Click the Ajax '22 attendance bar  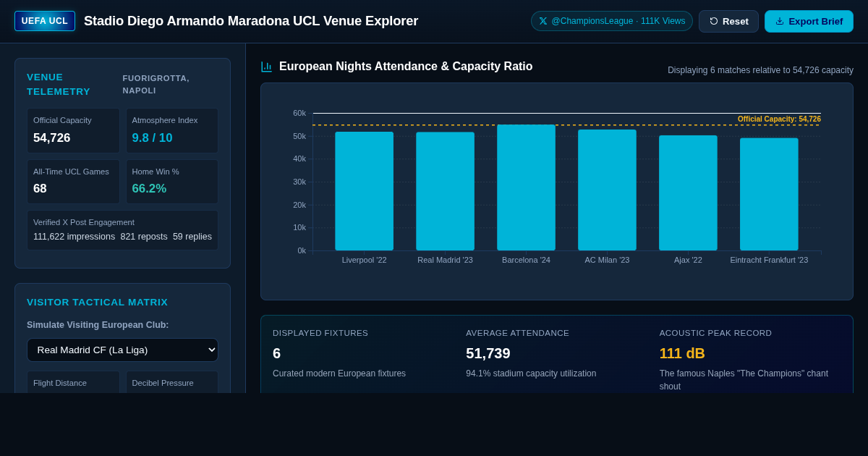tap(689, 193)
